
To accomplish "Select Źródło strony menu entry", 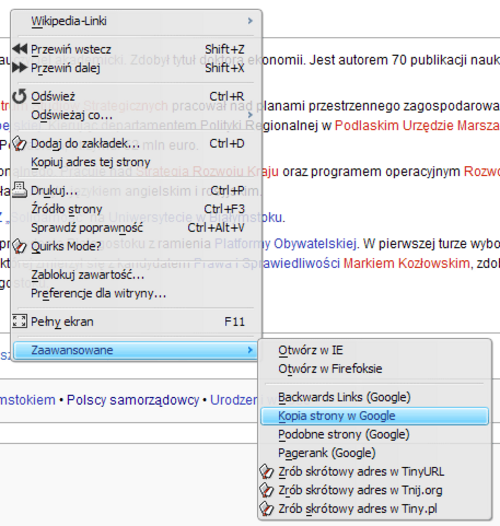I will click(67, 209).
